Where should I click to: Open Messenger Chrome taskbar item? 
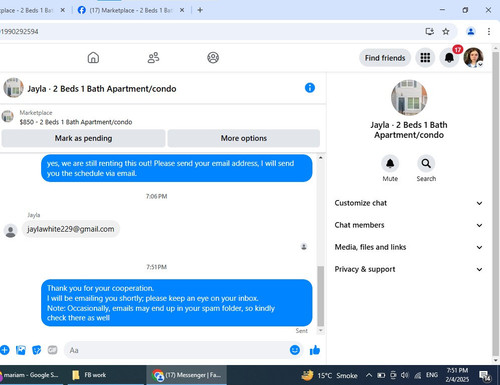click(x=187, y=375)
